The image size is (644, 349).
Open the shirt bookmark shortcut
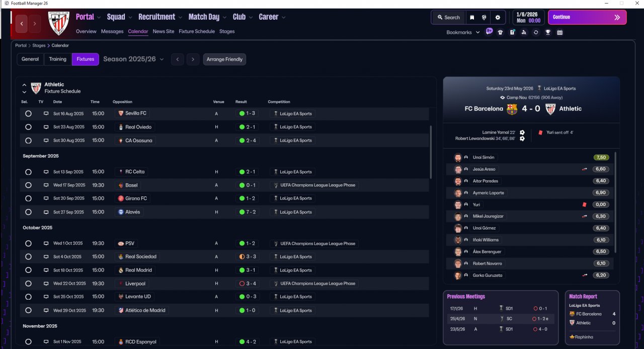(x=500, y=32)
